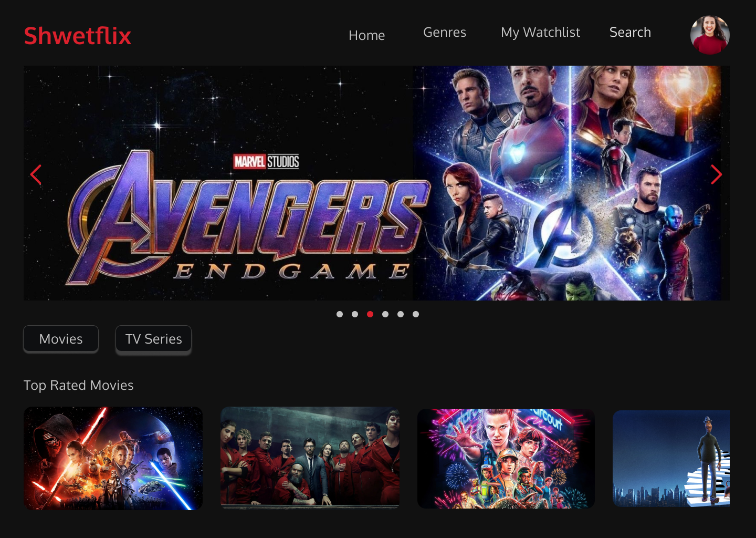Click the Shwetflix logo
Image resolution: width=756 pixels, height=538 pixels.
click(78, 36)
